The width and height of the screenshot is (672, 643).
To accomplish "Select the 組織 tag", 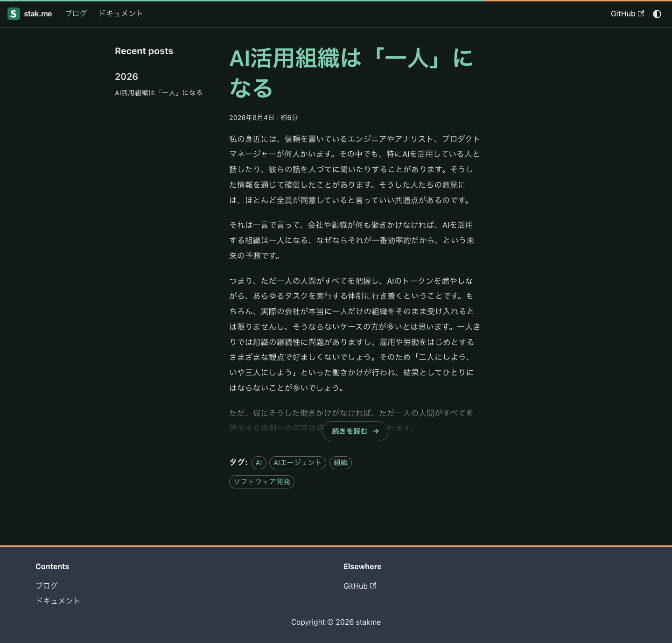I will pyautogui.click(x=341, y=463).
